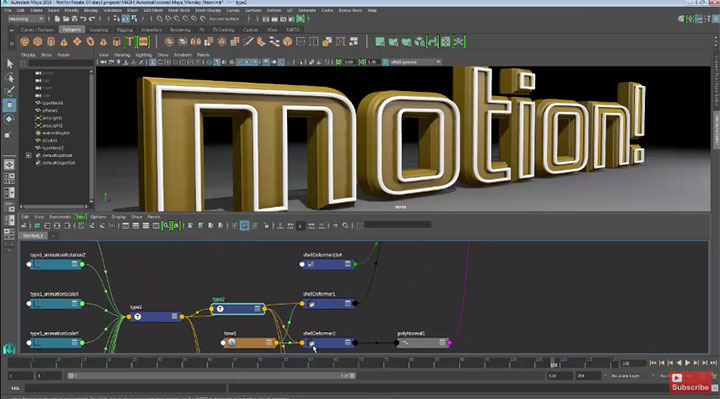Create a polygon sphere from the shelf
The image size is (720, 399).
pos(25,42)
